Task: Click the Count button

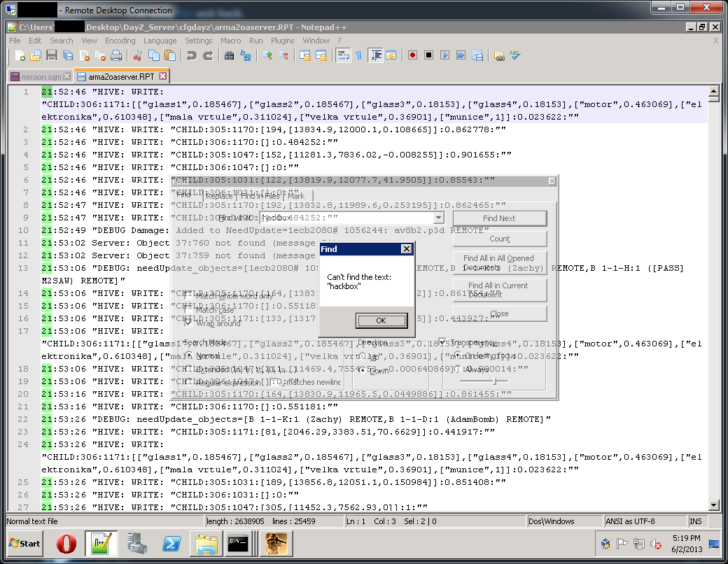Action: [x=500, y=239]
